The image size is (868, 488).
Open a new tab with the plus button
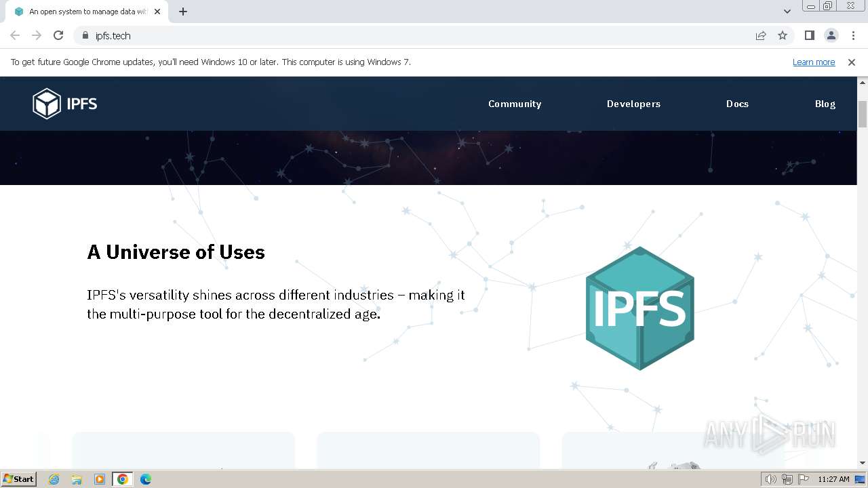pyautogui.click(x=183, y=12)
